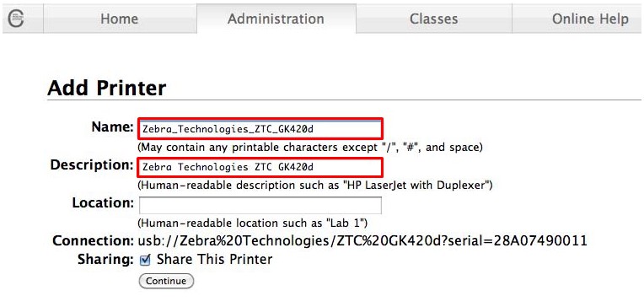Uncheck the Share This Printer checkbox
Viewport: 644px width, 307px height.
pos(145,260)
